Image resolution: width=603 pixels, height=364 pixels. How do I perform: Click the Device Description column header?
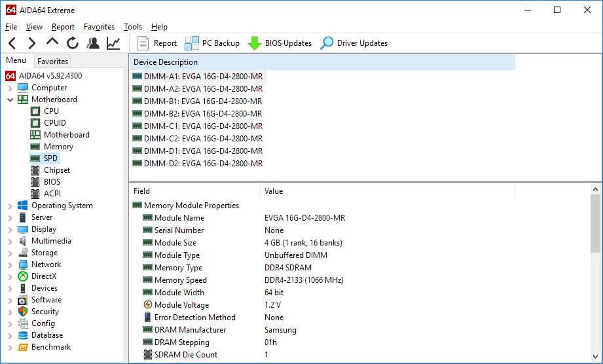coord(322,62)
